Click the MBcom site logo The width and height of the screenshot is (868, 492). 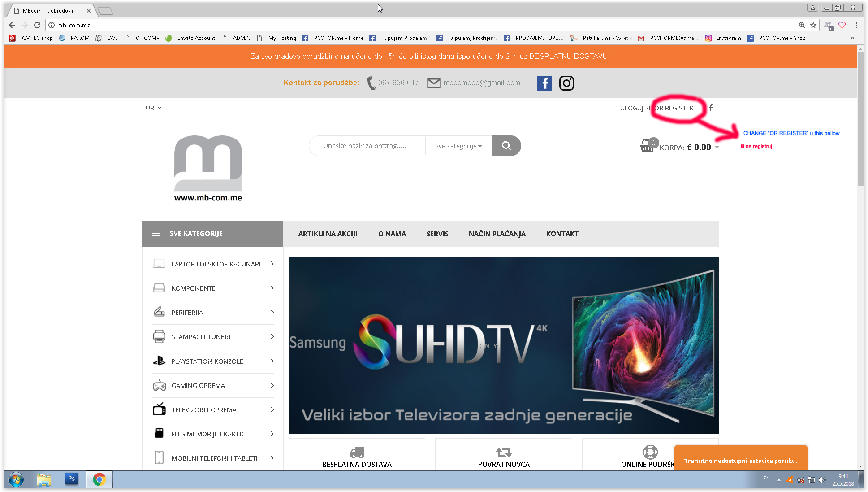click(208, 169)
